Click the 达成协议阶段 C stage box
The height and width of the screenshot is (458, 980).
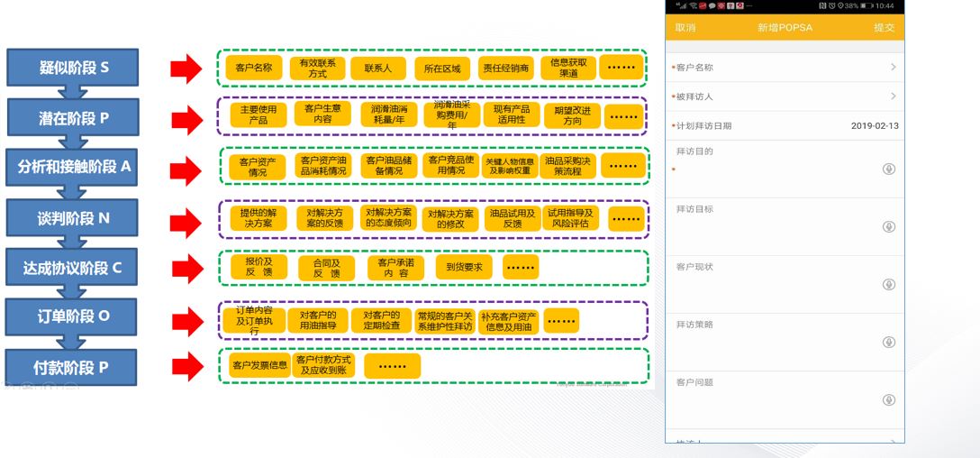(x=71, y=267)
